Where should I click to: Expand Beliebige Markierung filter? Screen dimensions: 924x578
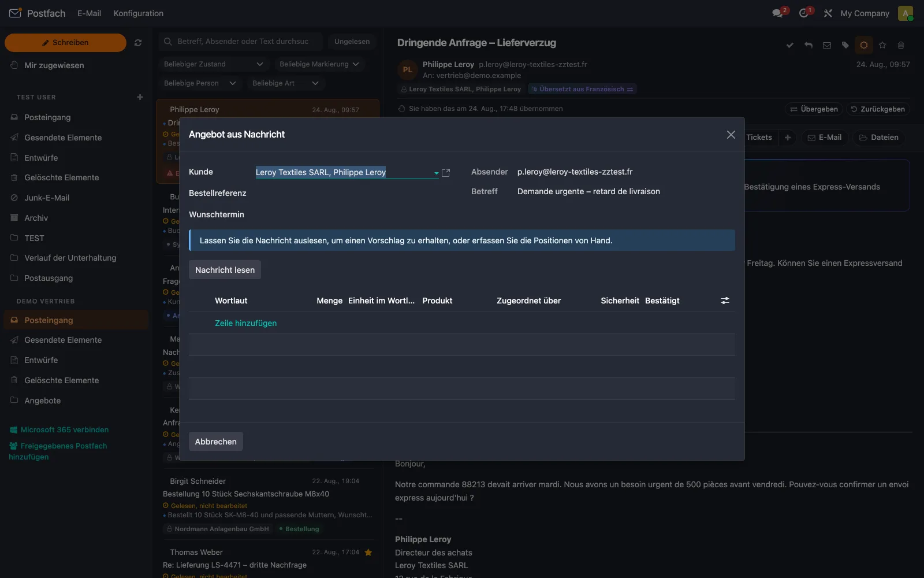(x=319, y=64)
